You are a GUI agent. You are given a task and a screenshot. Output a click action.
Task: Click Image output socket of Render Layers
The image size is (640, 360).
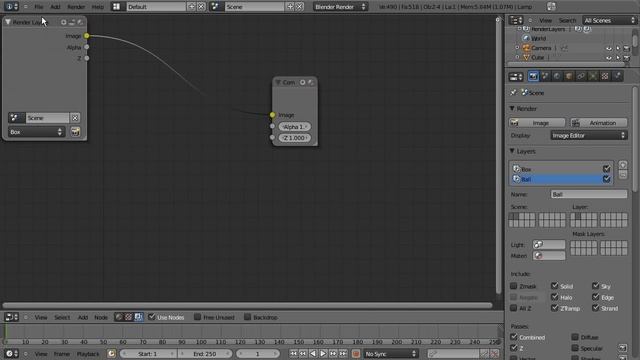click(x=87, y=36)
